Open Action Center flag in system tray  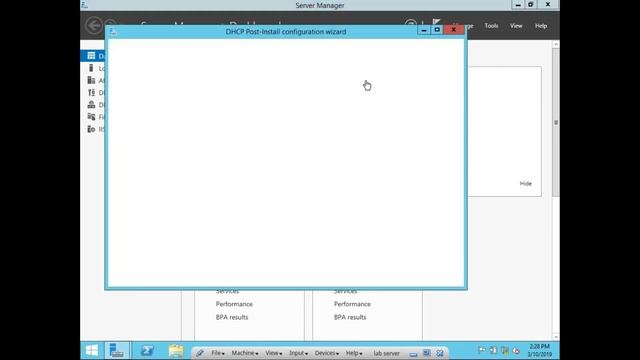tap(482, 350)
